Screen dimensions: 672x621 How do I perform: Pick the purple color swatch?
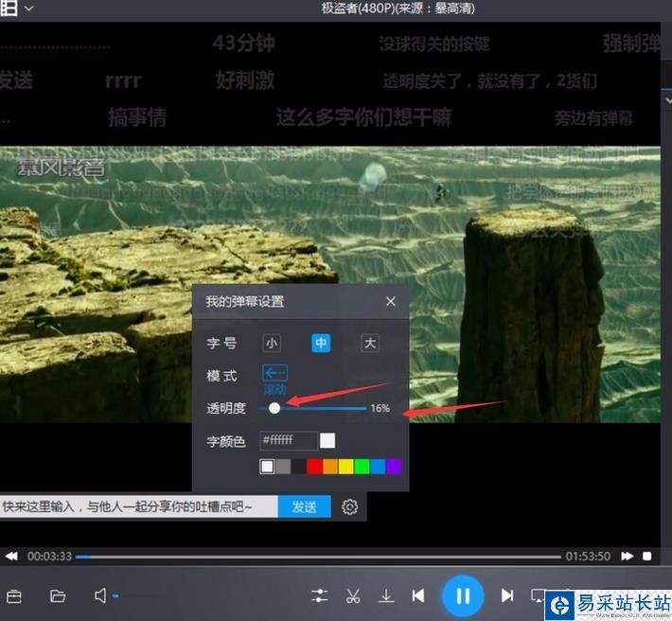point(394,467)
